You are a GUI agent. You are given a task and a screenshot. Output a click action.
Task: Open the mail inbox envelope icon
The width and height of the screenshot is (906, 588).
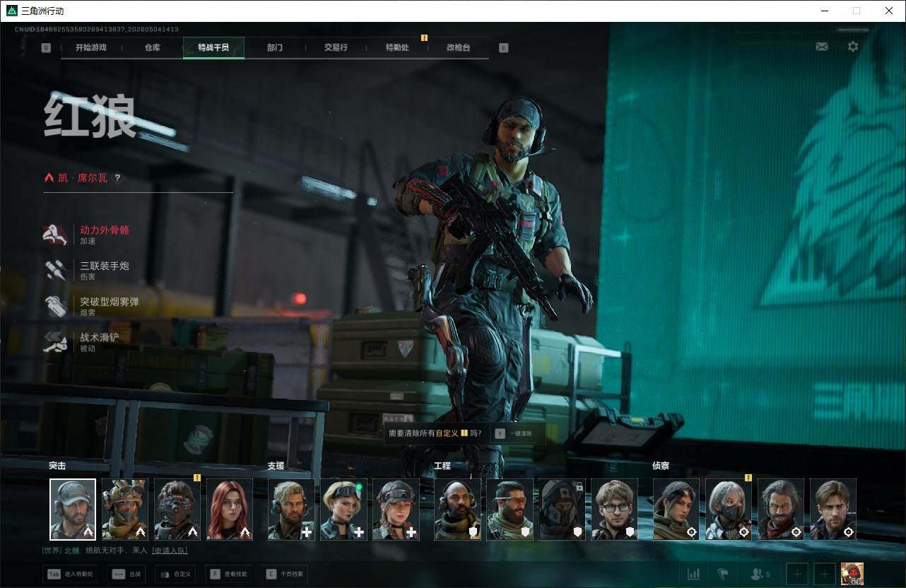822,47
